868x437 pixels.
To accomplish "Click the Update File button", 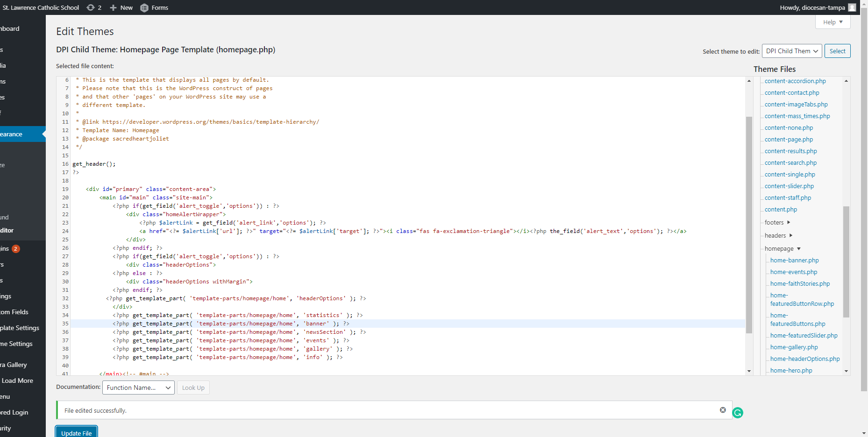I will point(76,432).
